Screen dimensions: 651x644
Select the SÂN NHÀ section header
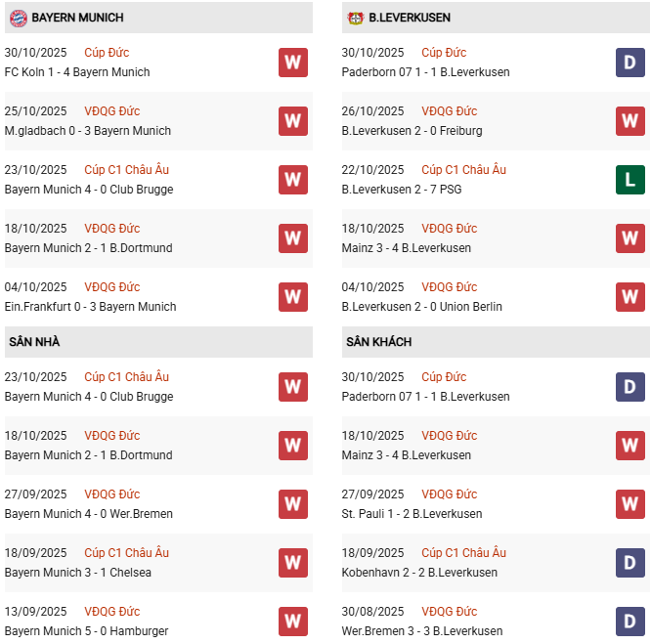pos(34,342)
